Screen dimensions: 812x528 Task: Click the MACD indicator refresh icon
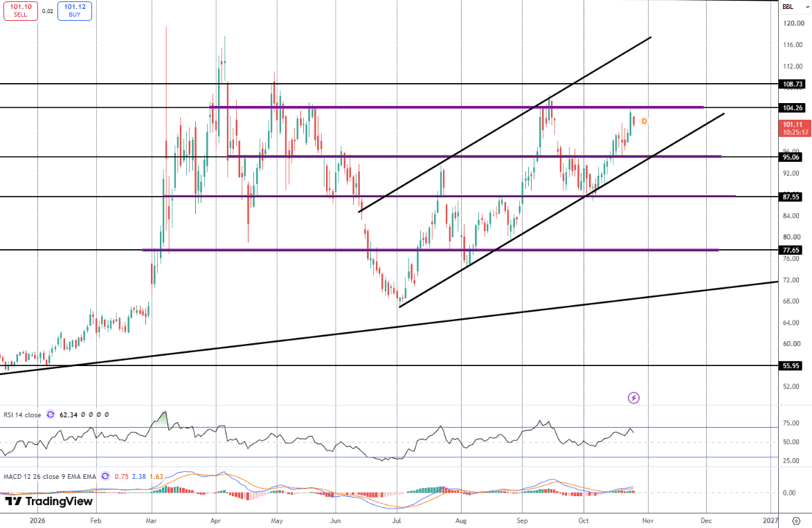pyautogui.click(x=105, y=476)
